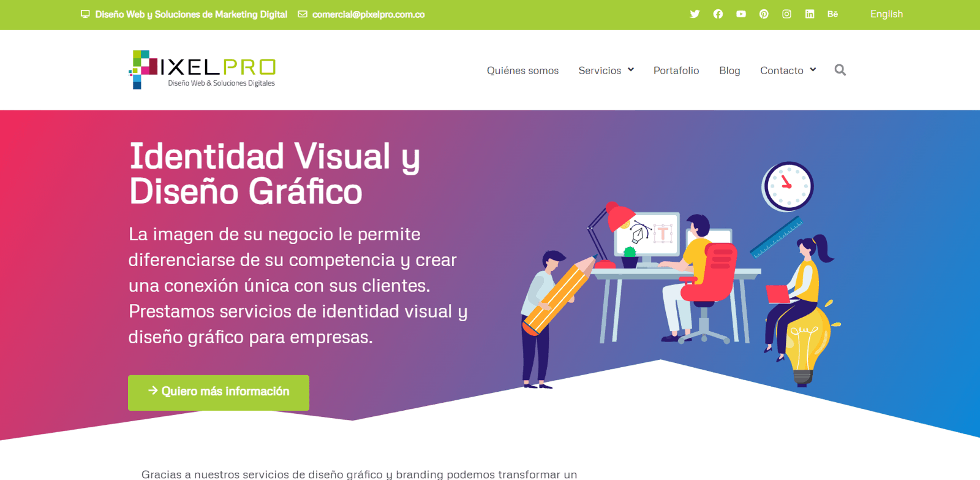The image size is (980, 480).
Task: Click the search magnifier icon
Action: tap(840, 70)
